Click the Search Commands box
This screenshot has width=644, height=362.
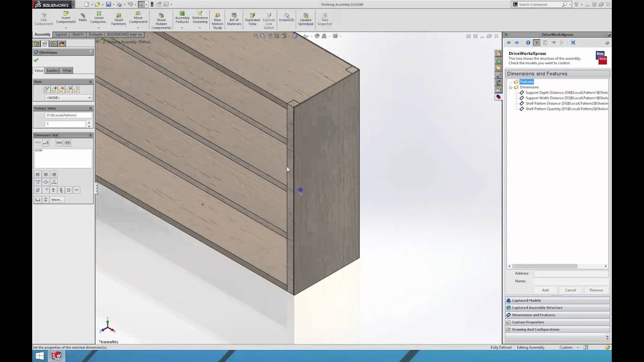coord(540,5)
